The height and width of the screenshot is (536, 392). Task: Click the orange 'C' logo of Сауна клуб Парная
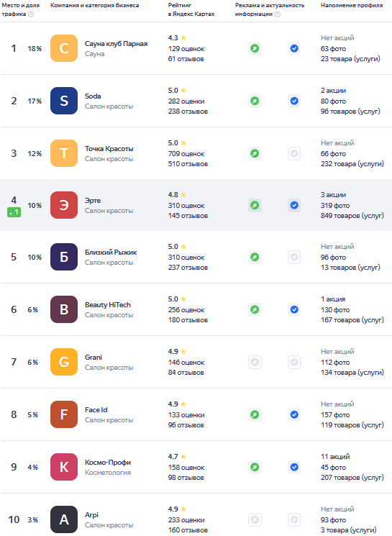(x=64, y=48)
